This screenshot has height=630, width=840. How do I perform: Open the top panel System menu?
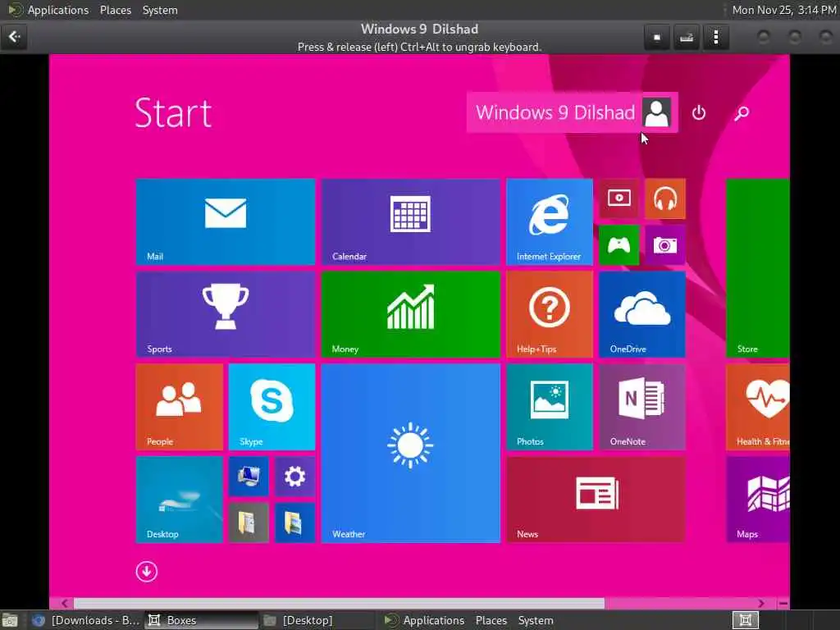click(x=160, y=10)
